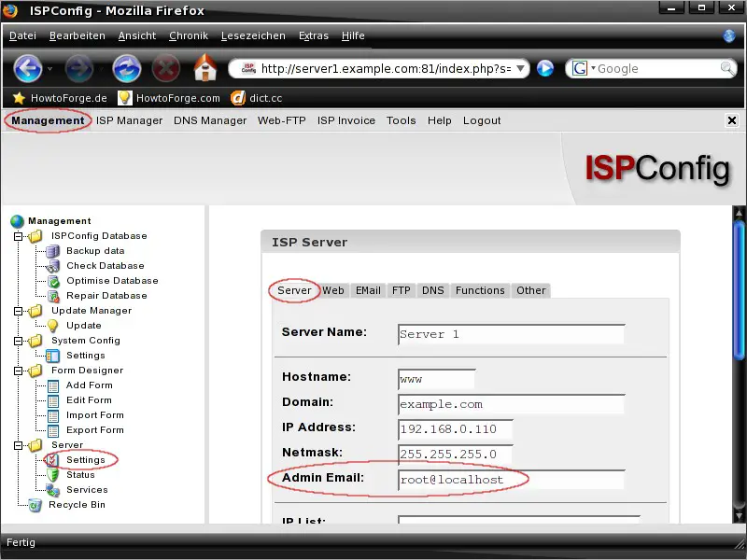Switch to the EMail tab
This screenshot has width=747, height=560.
point(368,290)
